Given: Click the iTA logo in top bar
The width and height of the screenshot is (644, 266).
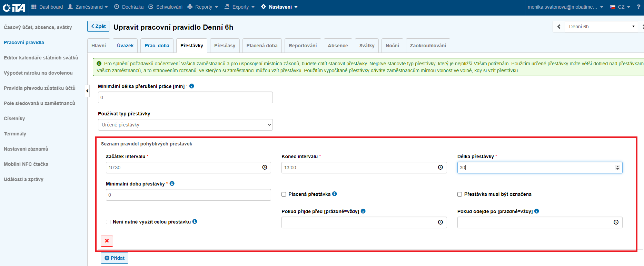Looking at the screenshot, I should [x=14, y=7].
